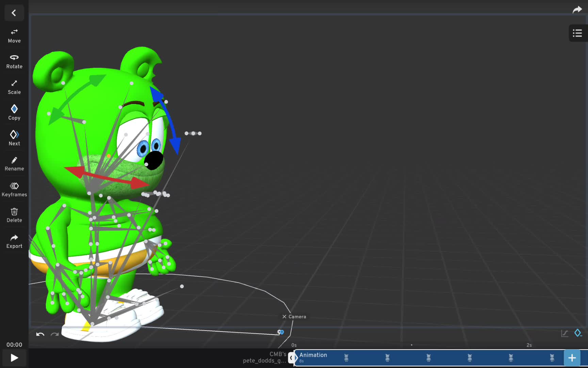Click the share arrow at top right
This screenshot has width=588, height=368.
(x=577, y=10)
